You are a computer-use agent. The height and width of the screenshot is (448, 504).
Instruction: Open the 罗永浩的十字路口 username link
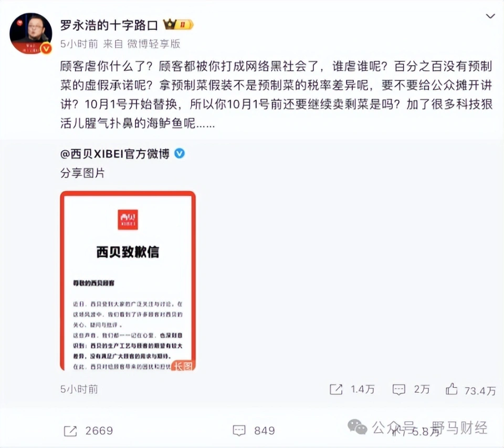coord(109,25)
